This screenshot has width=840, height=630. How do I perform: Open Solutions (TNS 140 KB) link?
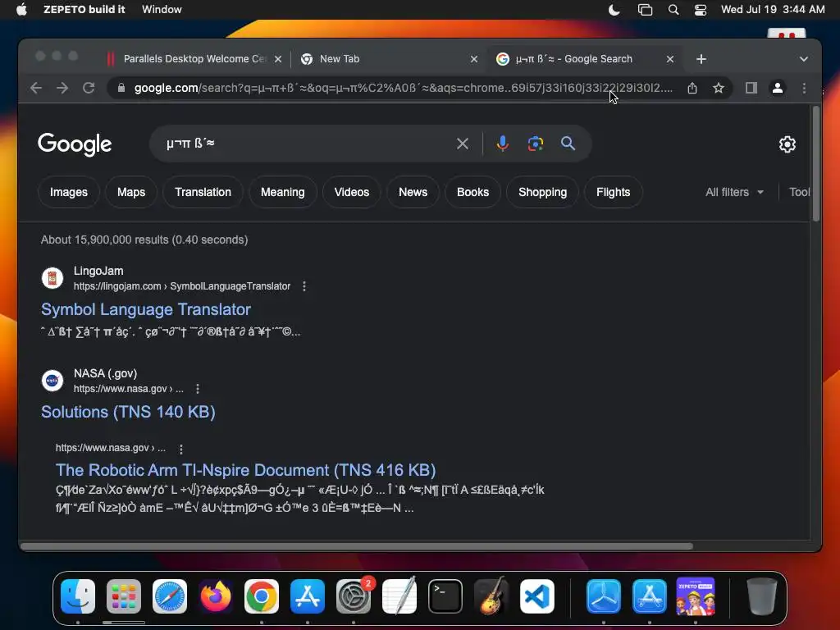128,412
